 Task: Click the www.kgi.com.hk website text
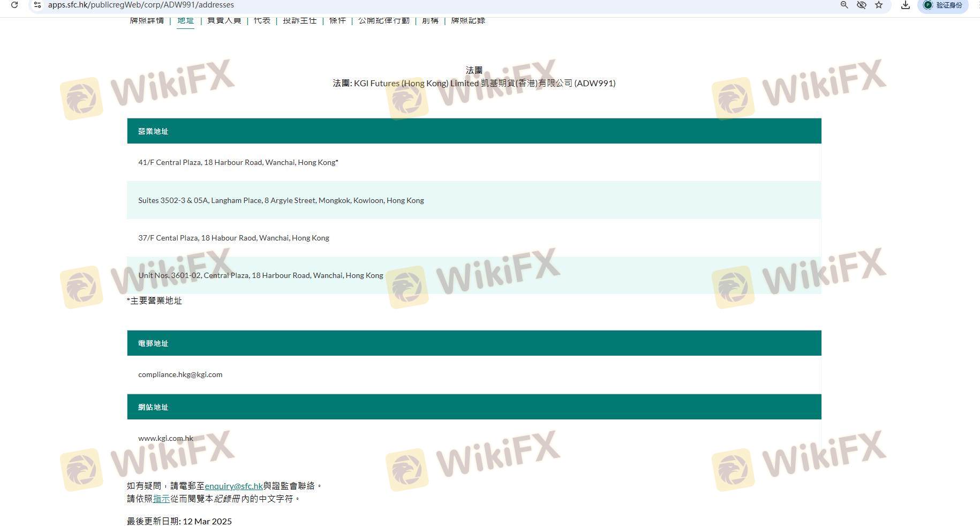click(x=165, y=438)
